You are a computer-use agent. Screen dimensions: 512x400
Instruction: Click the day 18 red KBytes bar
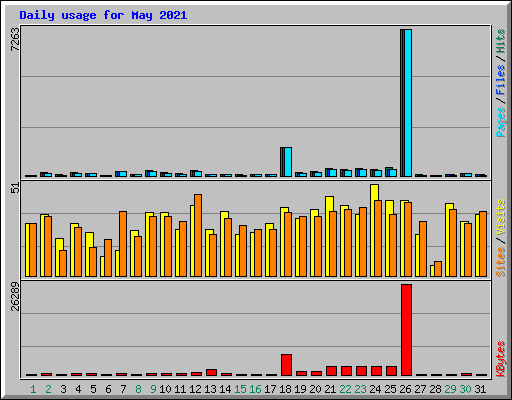(286, 365)
